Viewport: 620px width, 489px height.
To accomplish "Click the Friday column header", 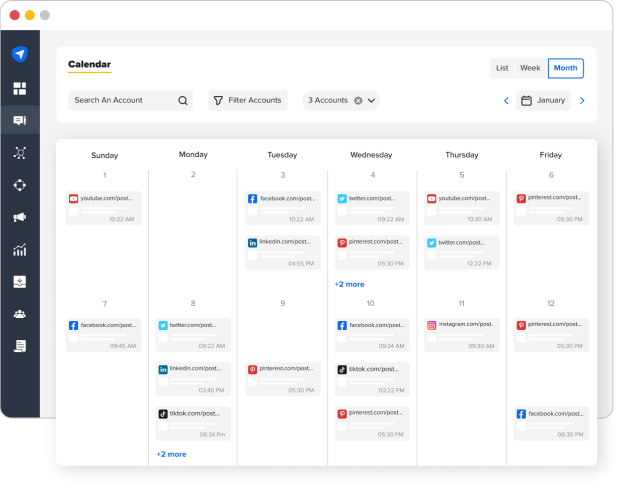I will coord(551,155).
